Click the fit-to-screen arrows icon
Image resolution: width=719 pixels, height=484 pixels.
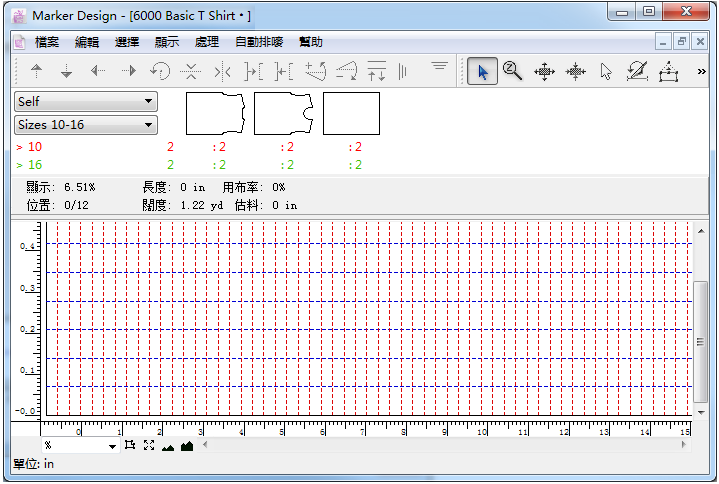coord(149,445)
